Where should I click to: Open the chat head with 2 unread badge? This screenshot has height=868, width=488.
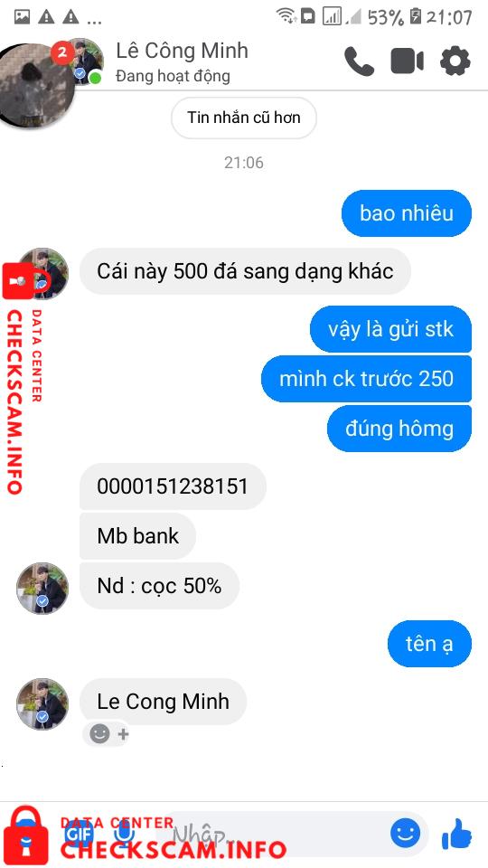click(34, 84)
